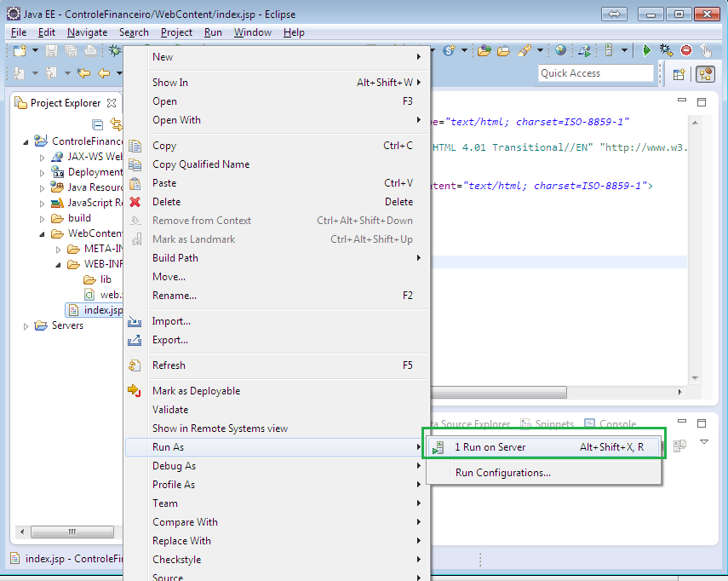Viewport: 728px width, 581px height.
Task: Open the New wizard dropdown arrow
Action: click(35, 50)
